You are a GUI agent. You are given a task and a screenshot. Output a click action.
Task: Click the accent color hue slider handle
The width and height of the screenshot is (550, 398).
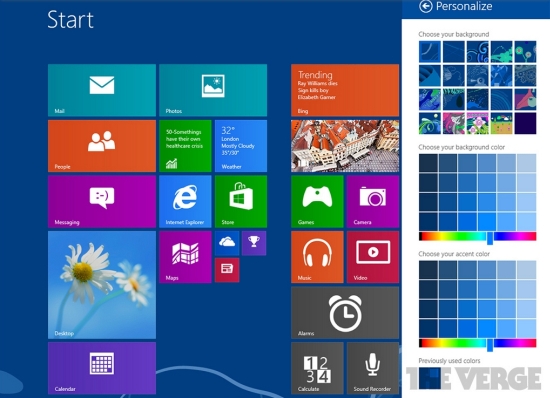point(490,345)
